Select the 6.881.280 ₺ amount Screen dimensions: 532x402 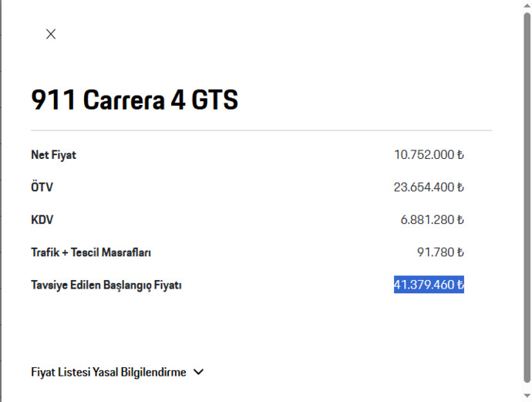(x=433, y=220)
